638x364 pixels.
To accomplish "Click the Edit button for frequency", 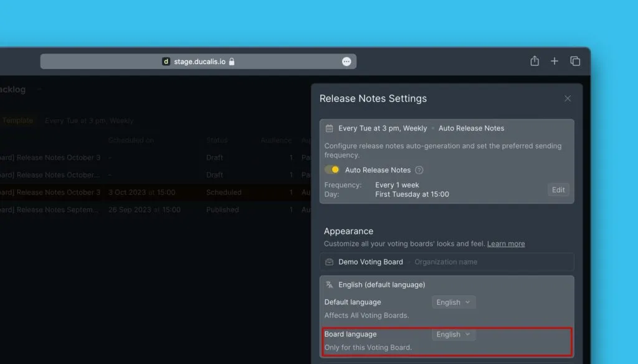I will [x=558, y=190].
